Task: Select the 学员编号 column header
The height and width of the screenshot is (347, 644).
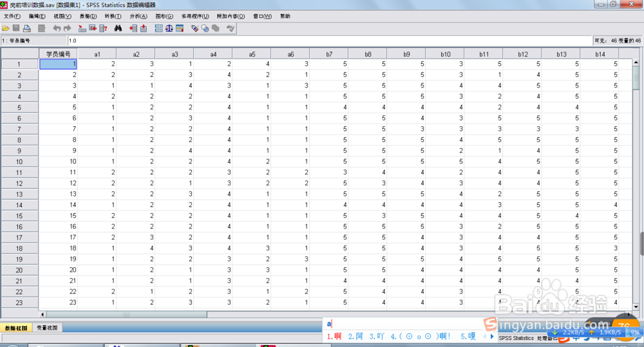Action: [x=59, y=54]
